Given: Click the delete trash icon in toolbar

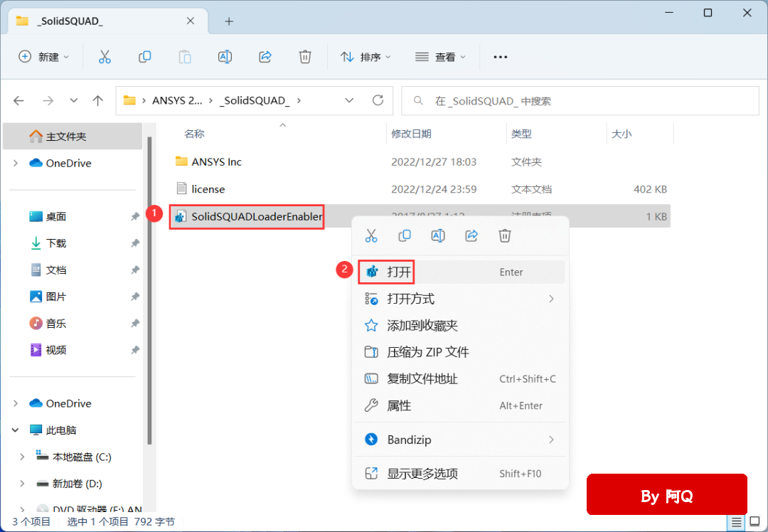Looking at the screenshot, I should [x=305, y=57].
